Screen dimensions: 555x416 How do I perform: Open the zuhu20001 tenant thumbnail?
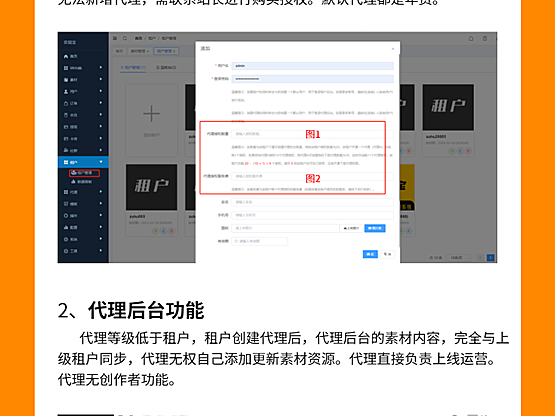pyautogui.click(x=448, y=107)
